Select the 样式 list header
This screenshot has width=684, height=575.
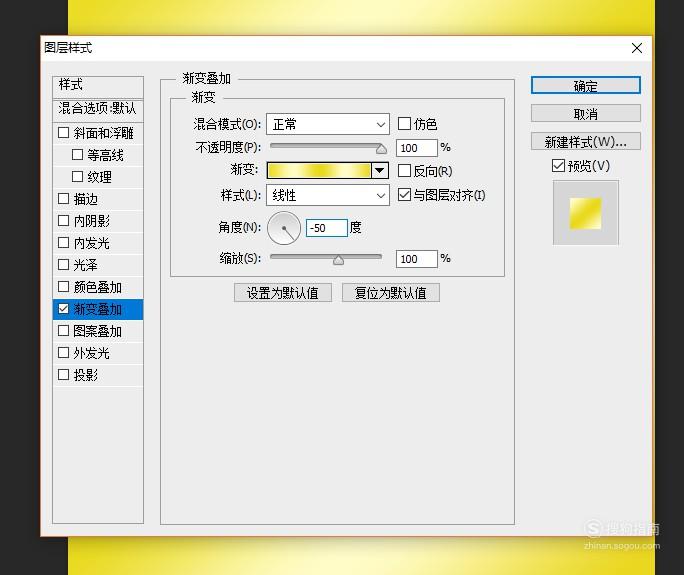coord(98,86)
